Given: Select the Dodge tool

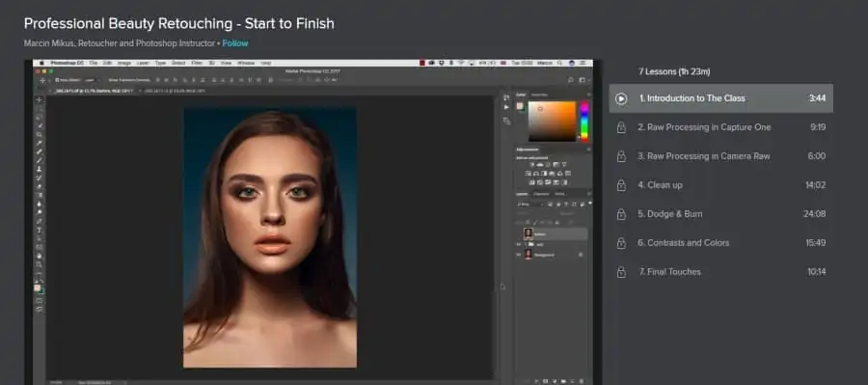Looking at the screenshot, I should click(x=40, y=212).
